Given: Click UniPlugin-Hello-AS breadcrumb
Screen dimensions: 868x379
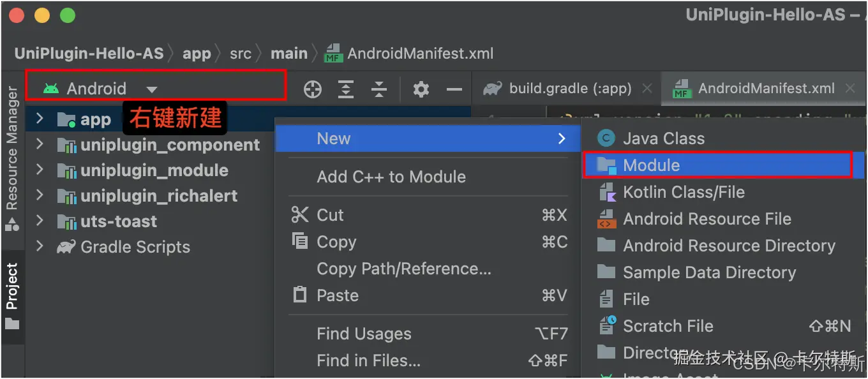Looking at the screenshot, I should pyautogui.click(x=89, y=54).
